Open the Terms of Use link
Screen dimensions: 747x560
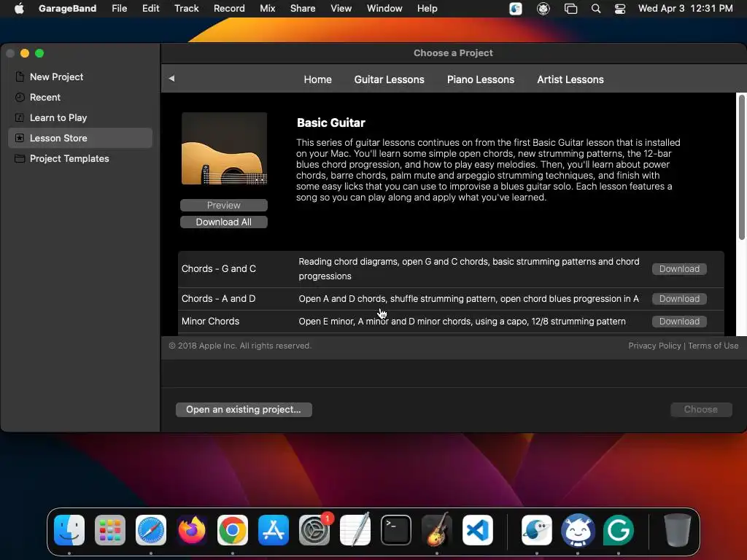713,346
